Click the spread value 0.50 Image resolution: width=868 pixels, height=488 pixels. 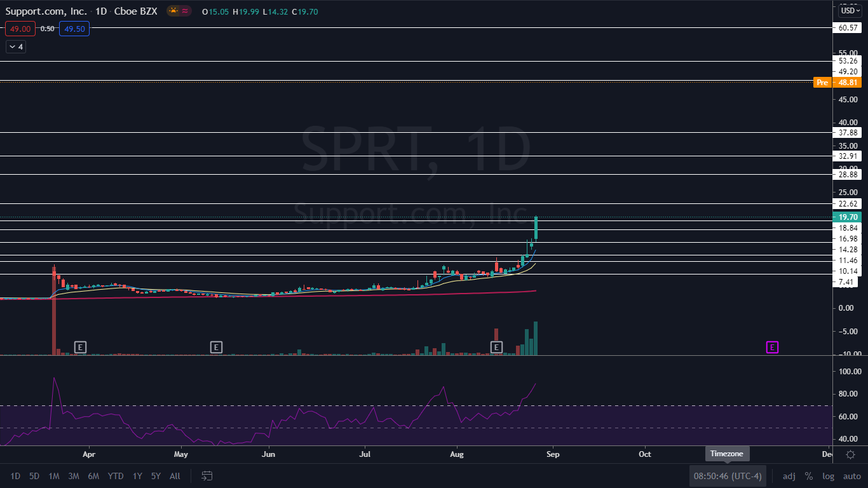48,29
